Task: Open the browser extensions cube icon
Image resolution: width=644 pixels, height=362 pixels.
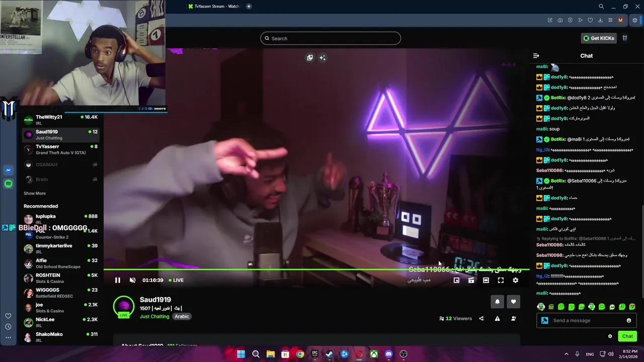Action: coord(635,20)
